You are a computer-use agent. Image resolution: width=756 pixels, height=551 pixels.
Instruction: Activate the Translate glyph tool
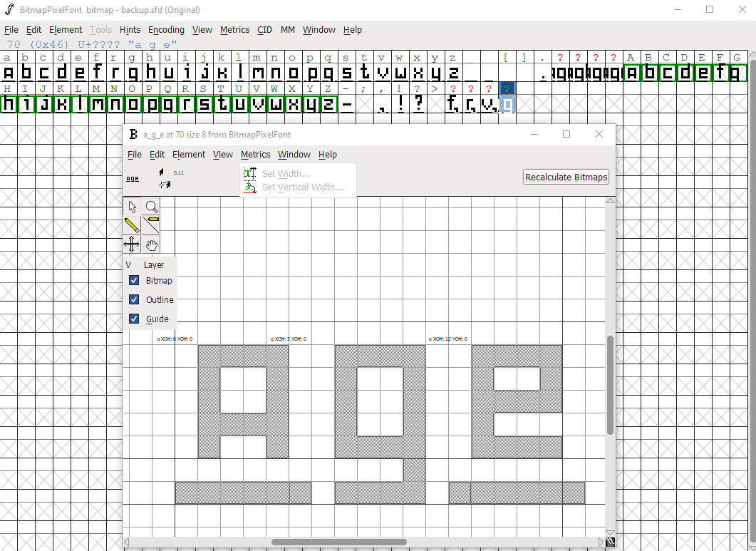132,244
